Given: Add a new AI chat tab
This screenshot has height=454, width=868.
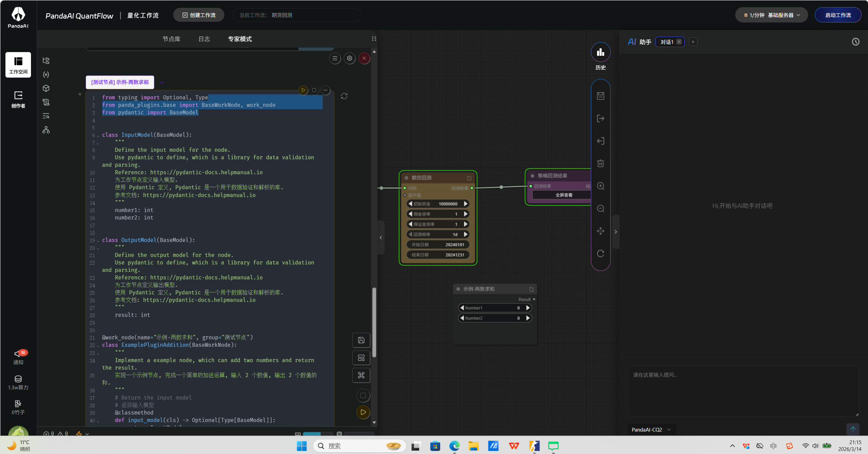Looking at the screenshot, I should 693,42.
